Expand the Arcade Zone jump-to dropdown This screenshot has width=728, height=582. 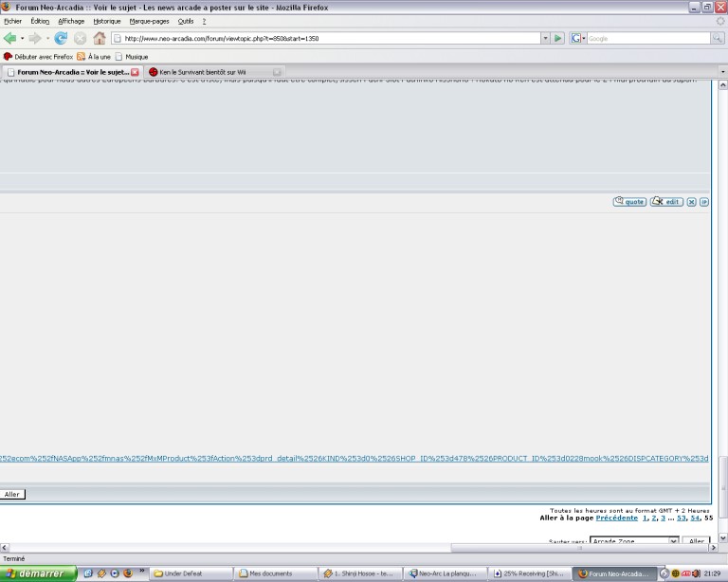[674, 541]
